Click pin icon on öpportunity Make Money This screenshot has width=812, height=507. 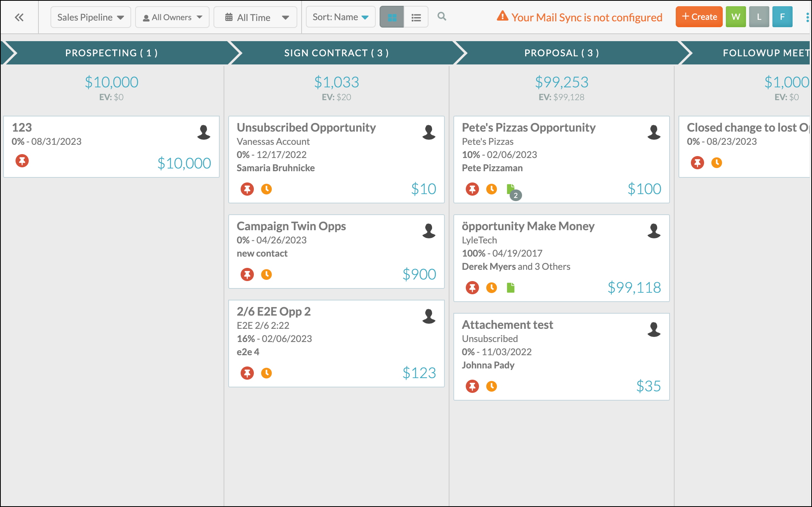pyautogui.click(x=472, y=288)
